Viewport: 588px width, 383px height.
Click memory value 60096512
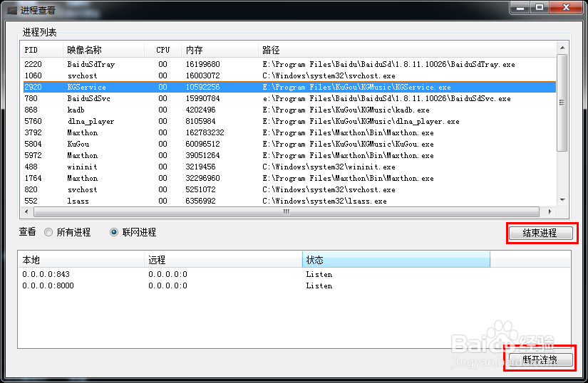pos(202,144)
